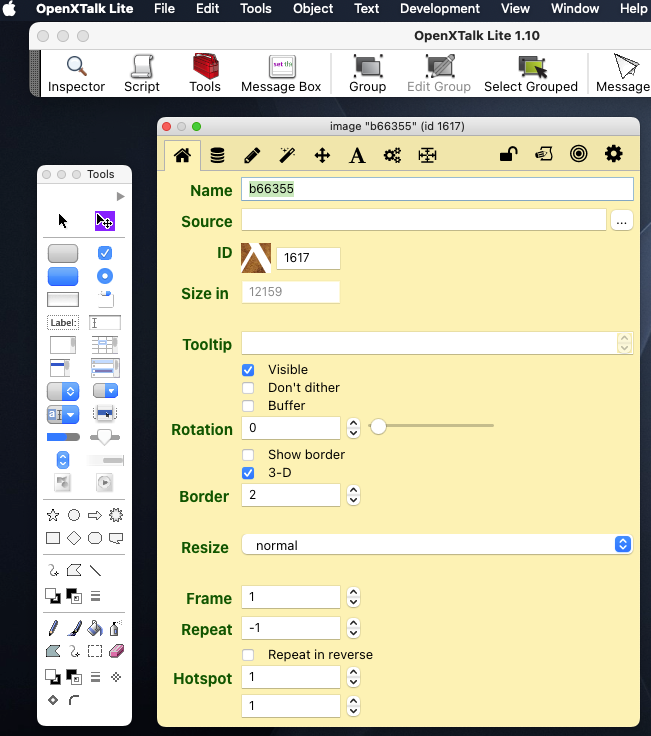The image size is (651, 736).
Task: Open the File menu
Action: (164, 8)
